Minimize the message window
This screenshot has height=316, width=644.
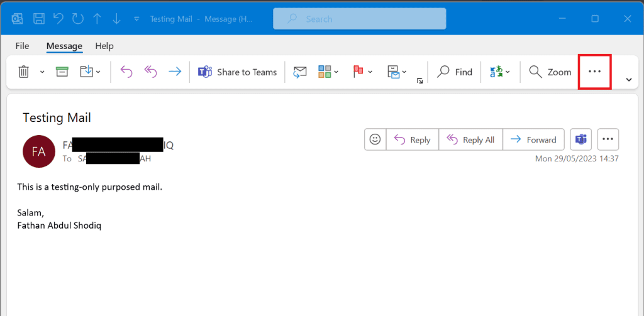(x=562, y=18)
